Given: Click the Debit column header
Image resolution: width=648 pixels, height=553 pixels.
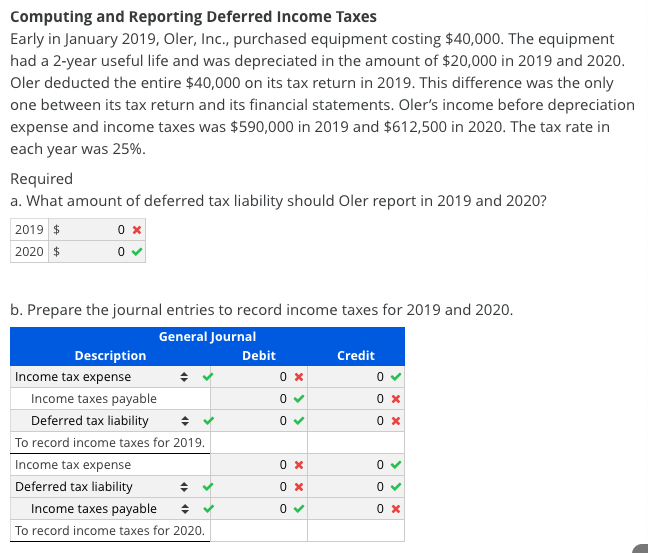Looking at the screenshot, I should (259, 355).
